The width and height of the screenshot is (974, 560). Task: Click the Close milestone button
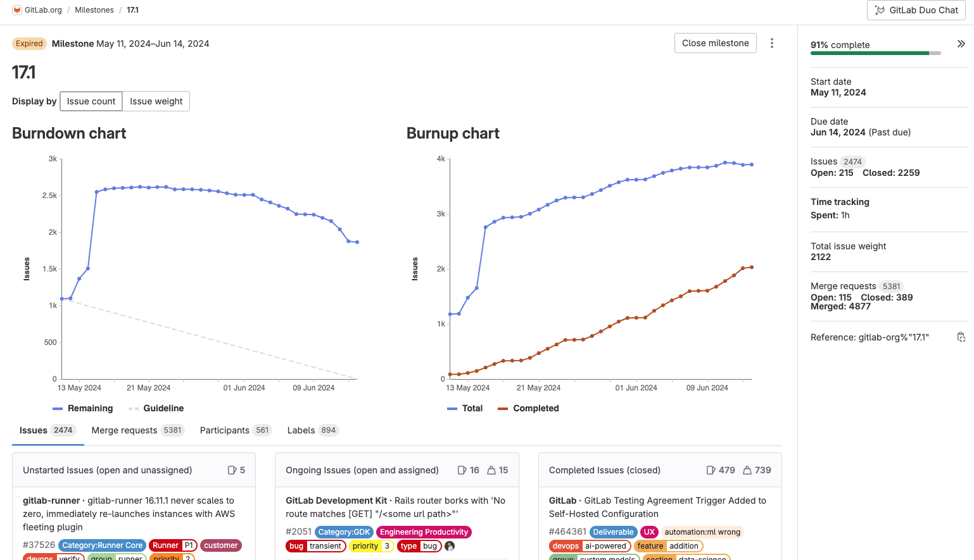[x=715, y=43]
